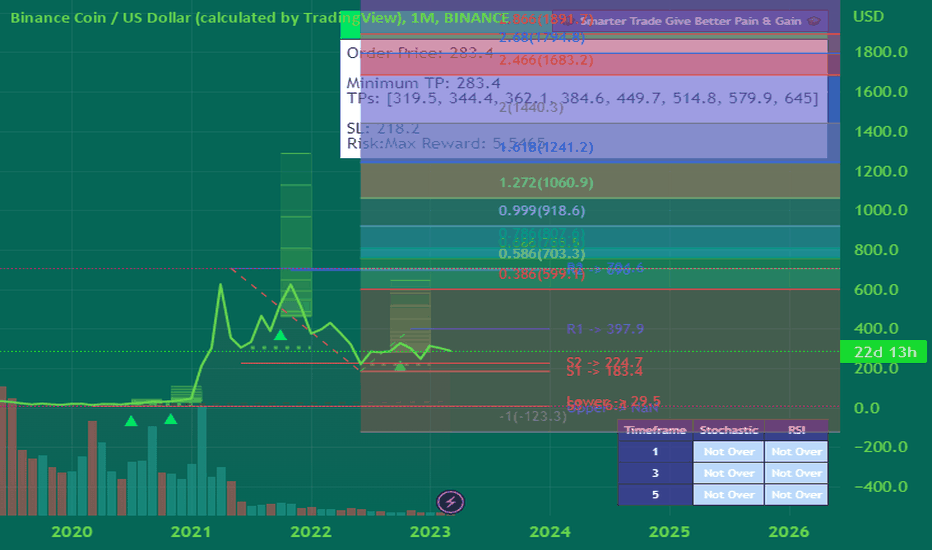This screenshot has width=932, height=550.
Task: Click the 1800.0 price axis label
Action: tap(881, 52)
